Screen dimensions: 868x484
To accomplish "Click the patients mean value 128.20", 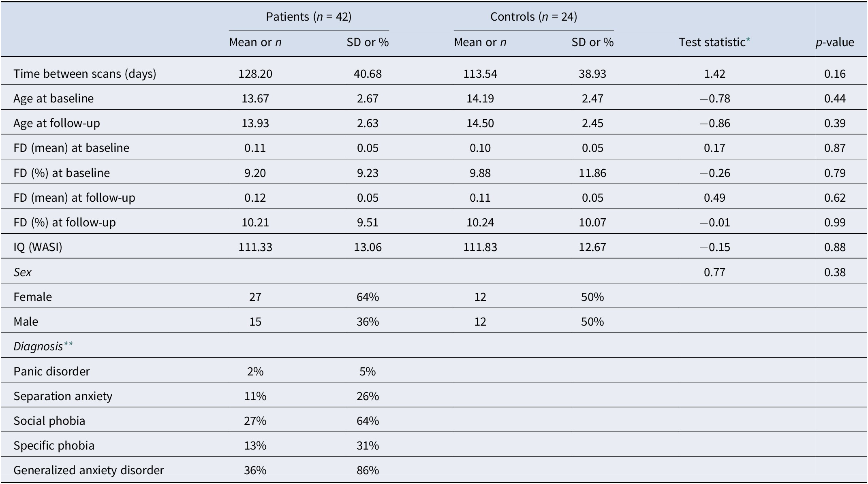I will point(255,74).
